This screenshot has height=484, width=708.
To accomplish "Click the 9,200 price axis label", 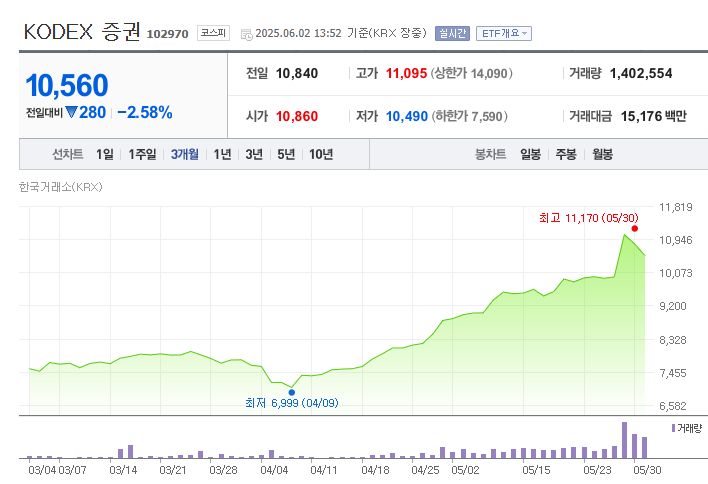I will [673, 306].
